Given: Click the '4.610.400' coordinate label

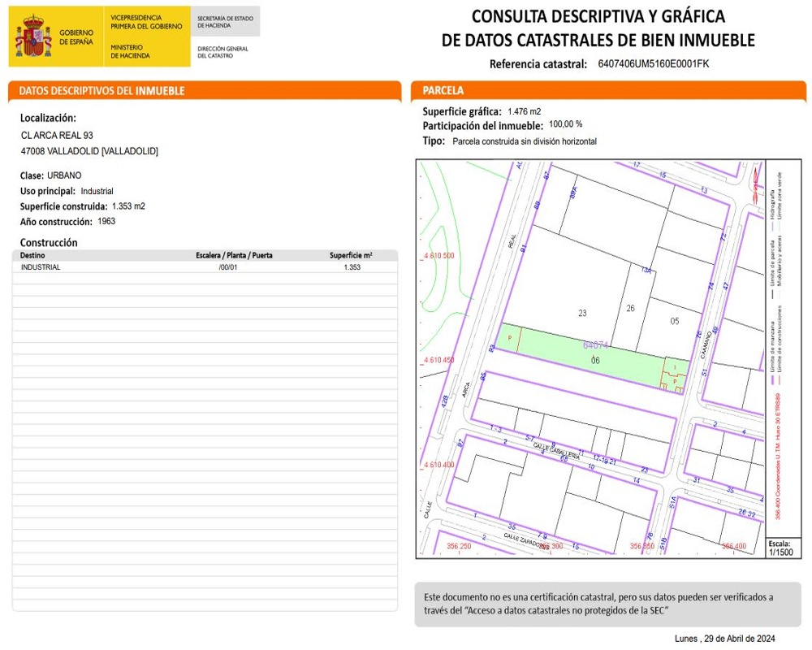Looking at the screenshot, I should [438, 465].
